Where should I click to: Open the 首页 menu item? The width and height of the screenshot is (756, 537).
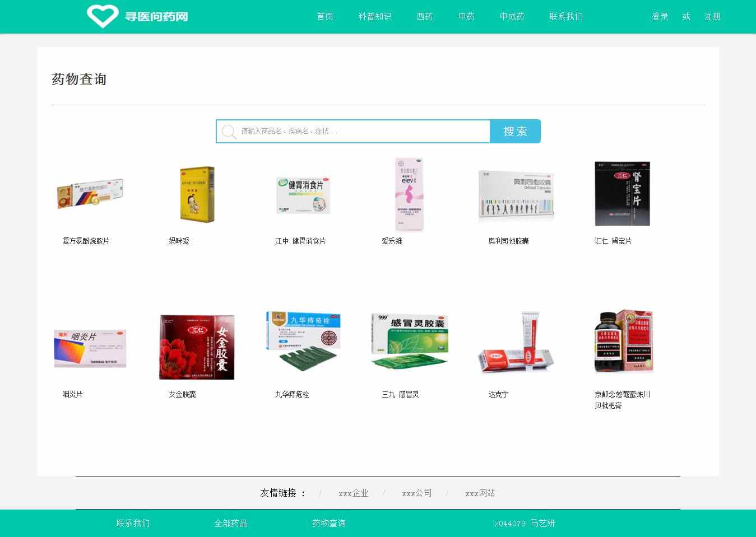[325, 17]
